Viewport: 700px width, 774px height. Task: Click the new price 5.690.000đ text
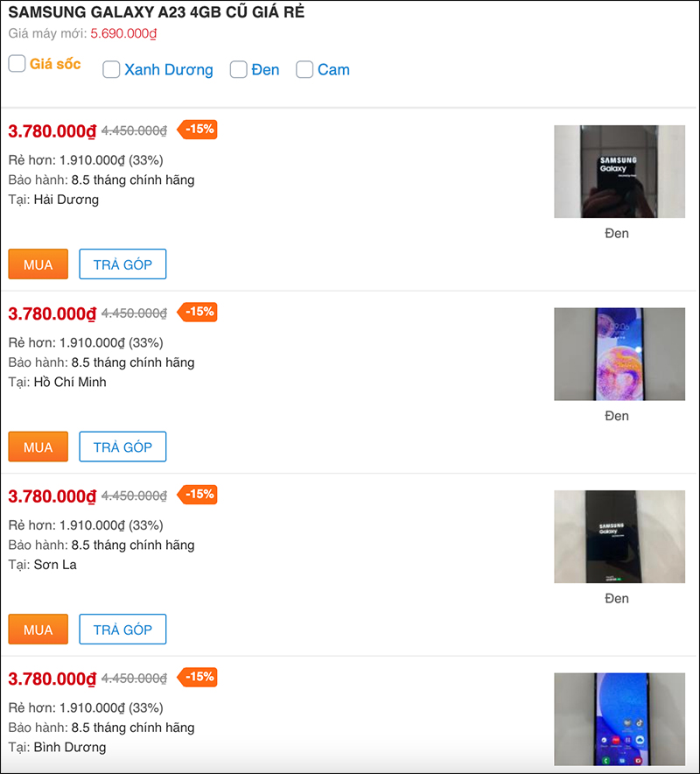(x=123, y=33)
